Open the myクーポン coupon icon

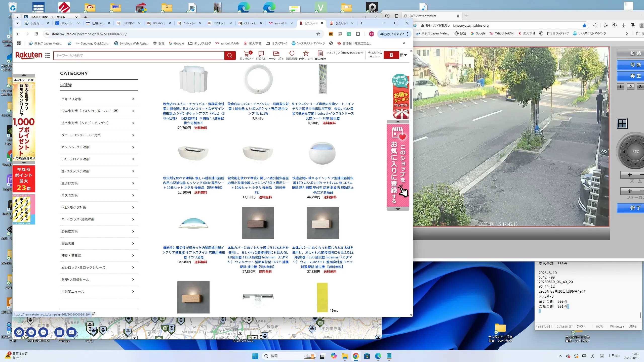click(276, 54)
